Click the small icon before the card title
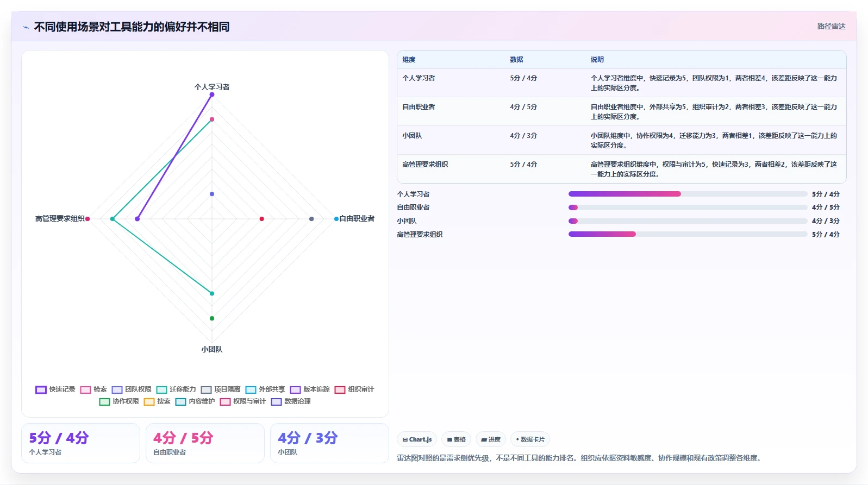This screenshot has height=485, width=868. (x=26, y=27)
